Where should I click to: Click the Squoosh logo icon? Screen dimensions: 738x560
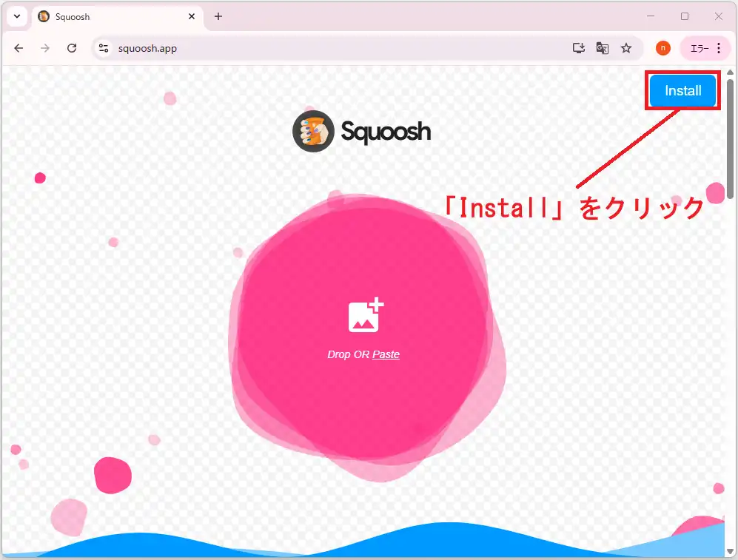tap(313, 131)
